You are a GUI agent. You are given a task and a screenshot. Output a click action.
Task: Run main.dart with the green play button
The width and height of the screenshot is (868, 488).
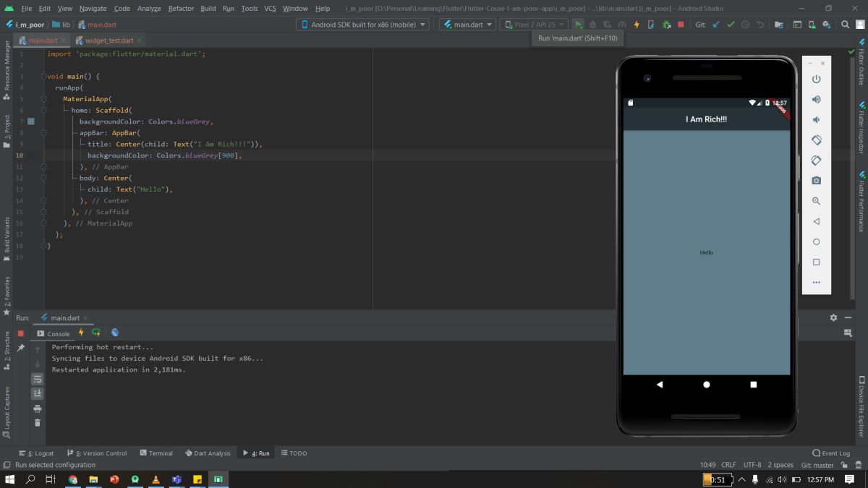click(579, 25)
